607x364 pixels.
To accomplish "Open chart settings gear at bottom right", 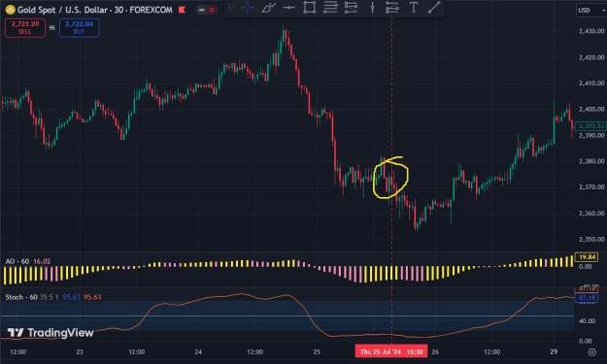I will pyautogui.click(x=591, y=352).
